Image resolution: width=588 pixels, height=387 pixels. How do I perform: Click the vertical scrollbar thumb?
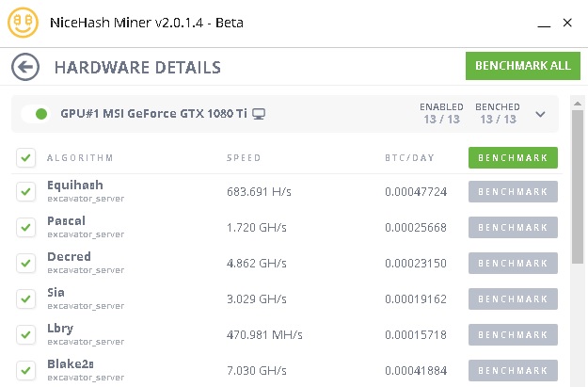coord(578,186)
